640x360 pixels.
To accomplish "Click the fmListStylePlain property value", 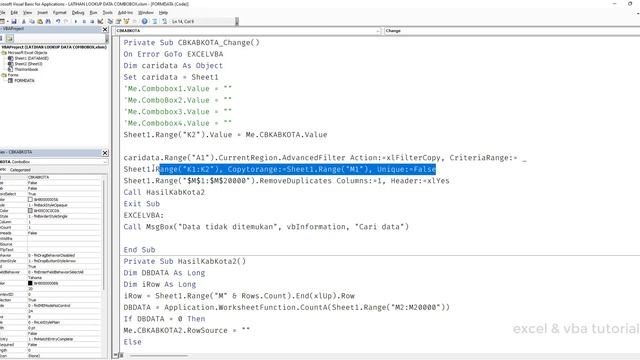I will coord(44,322).
